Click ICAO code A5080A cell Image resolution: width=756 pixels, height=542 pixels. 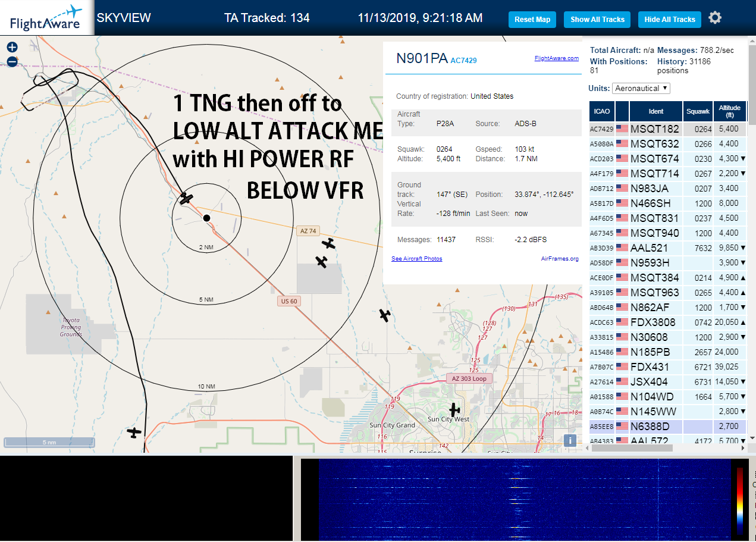click(601, 143)
